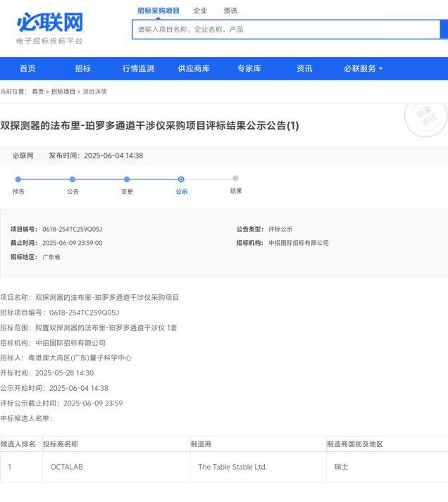The image size is (448, 502).
Task: Select the grey 结果 stage marker
Action: [x=235, y=178]
